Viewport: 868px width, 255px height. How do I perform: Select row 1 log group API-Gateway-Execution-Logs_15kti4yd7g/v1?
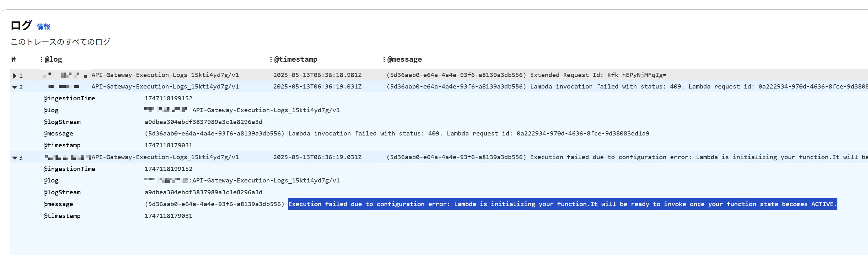[x=165, y=75]
